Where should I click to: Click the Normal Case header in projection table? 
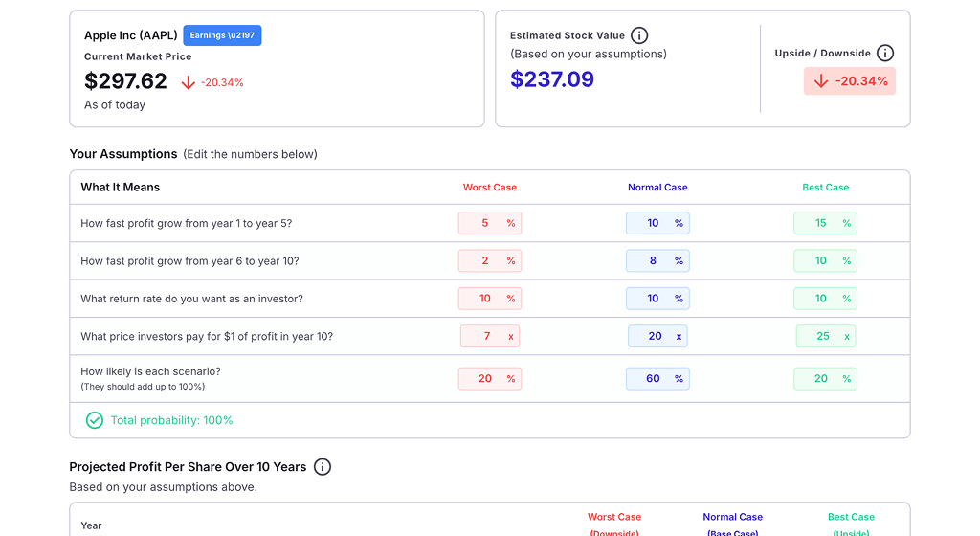point(732,517)
